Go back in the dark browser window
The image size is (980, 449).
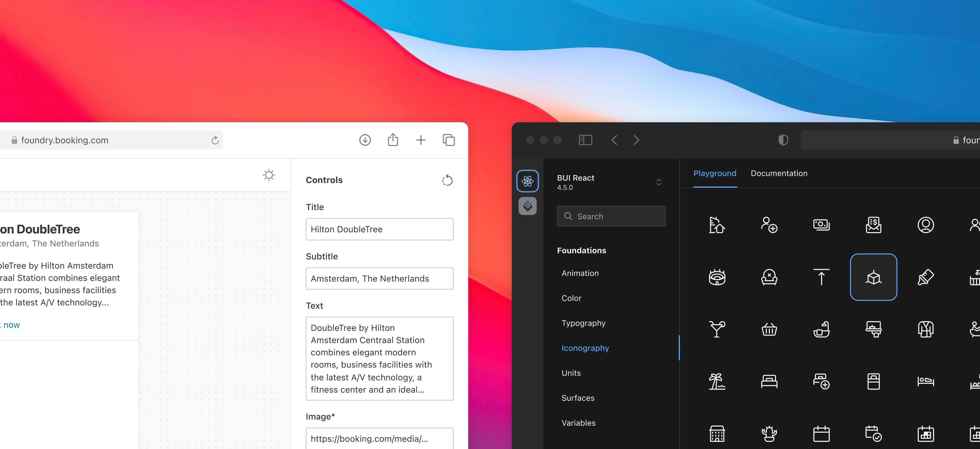(x=614, y=140)
